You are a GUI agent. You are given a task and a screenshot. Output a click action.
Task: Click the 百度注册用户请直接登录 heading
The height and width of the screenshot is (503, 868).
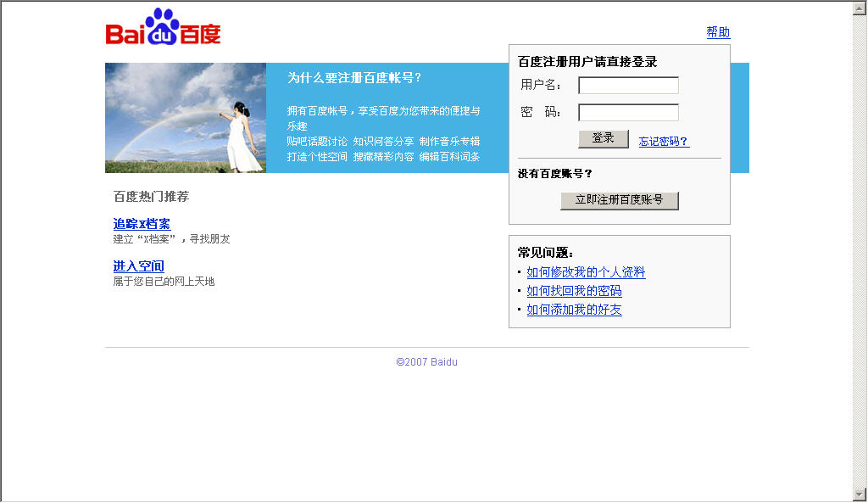coord(587,61)
